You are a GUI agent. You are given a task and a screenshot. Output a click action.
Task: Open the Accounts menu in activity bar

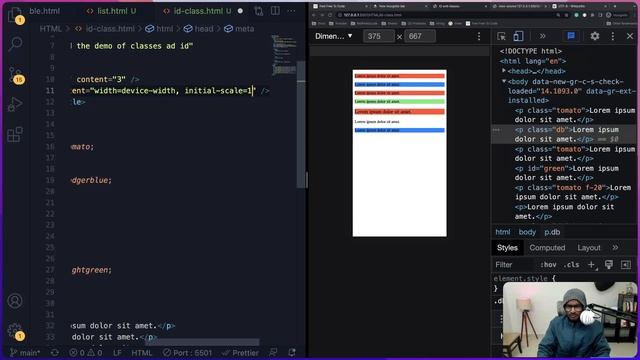[15, 300]
